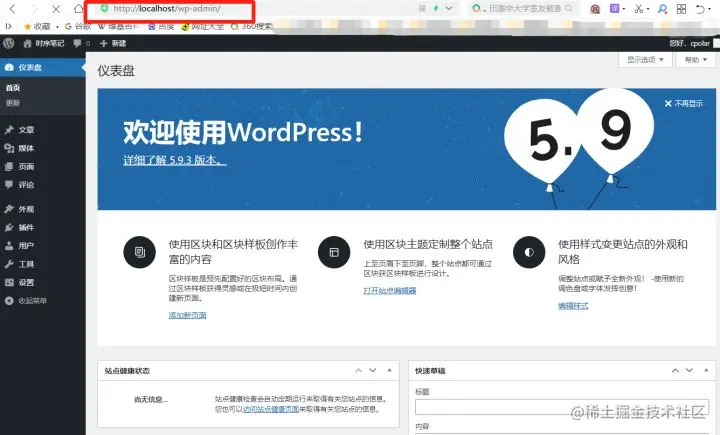Stop page loading with the X icon
The width and height of the screenshot is (720, 435).
click(x=56, y=9)
